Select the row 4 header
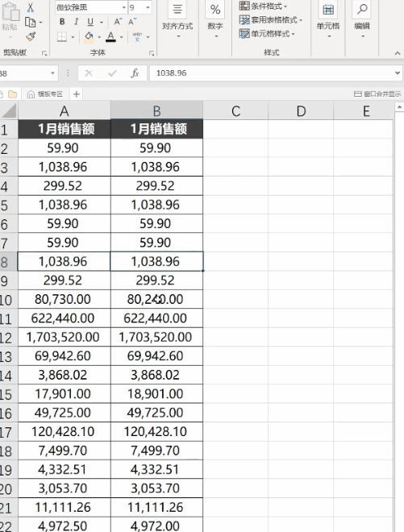The image size is (404, 532). 9,186
